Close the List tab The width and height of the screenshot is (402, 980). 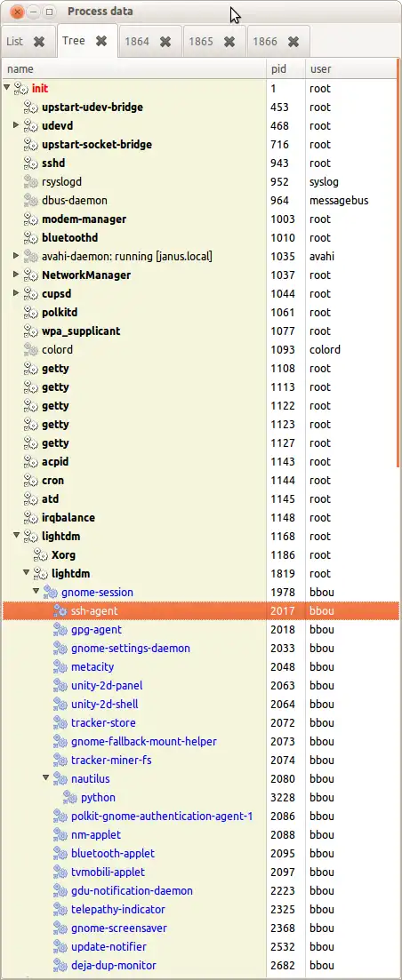pos(39,42)
